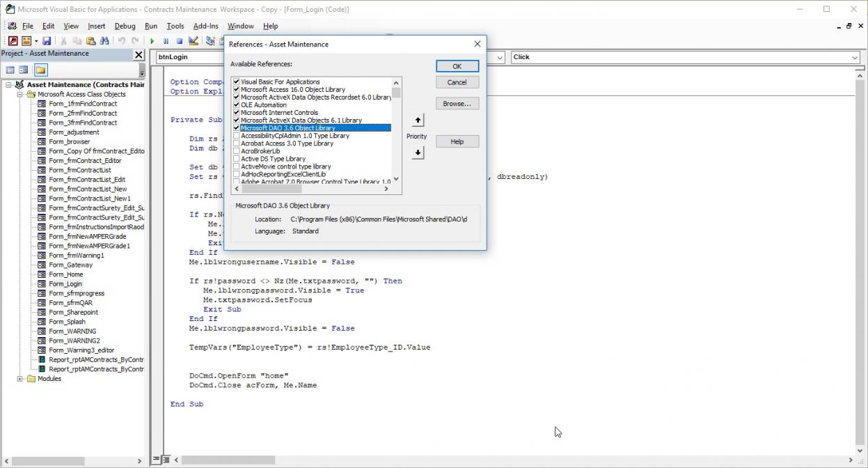The width and height of the screenshot is (868, 468).
Task: Uncheck ActiveX Data Objects Recordset 6.0 Library
Action: point(237,97)
